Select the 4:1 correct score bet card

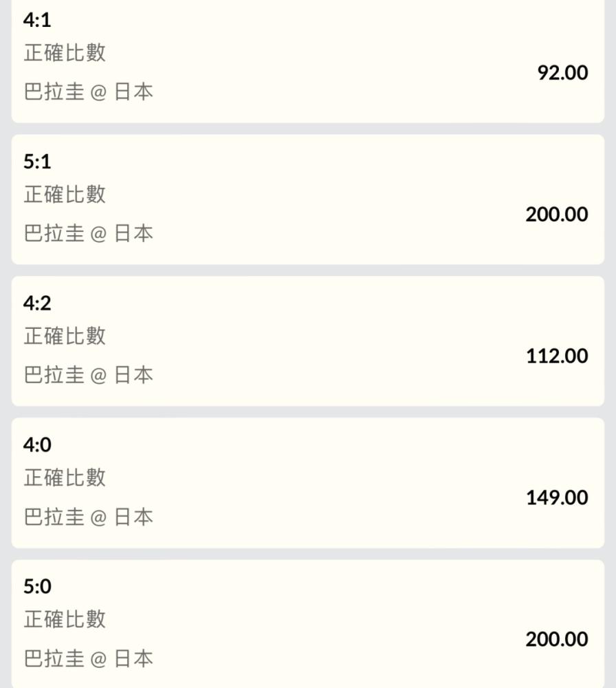[308, 61]
